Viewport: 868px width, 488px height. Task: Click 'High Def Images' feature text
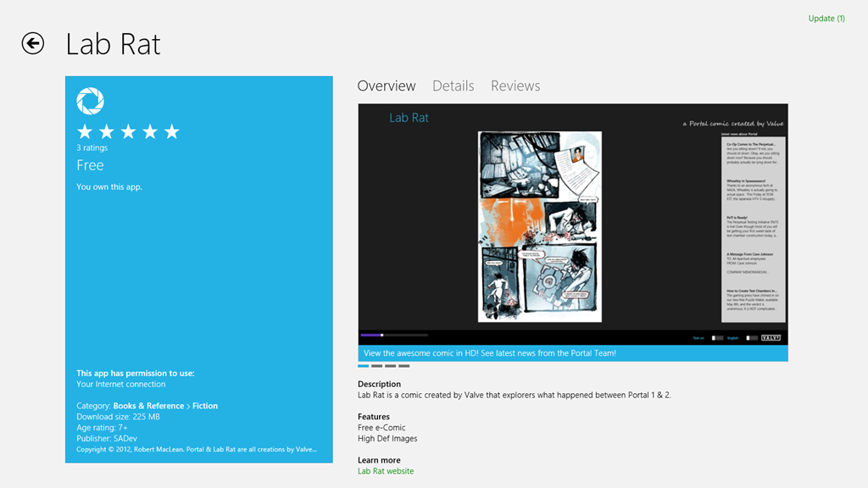[387, 438]
